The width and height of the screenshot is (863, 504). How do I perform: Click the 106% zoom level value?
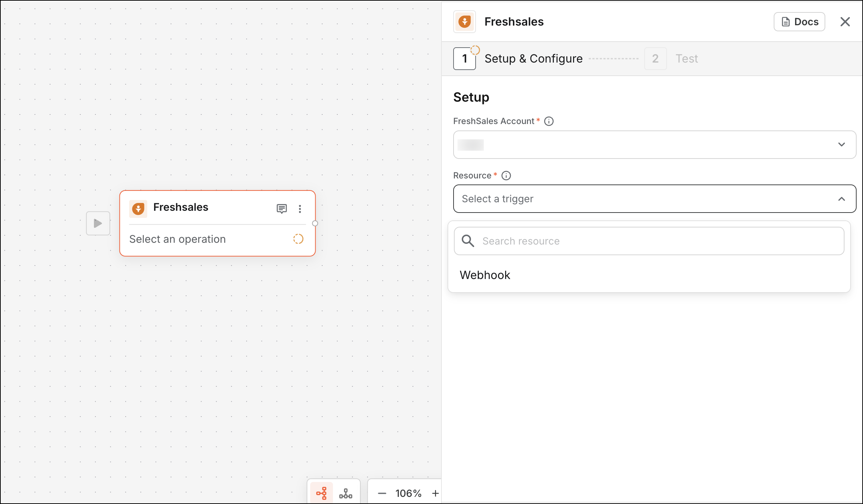tap(408, 493)
